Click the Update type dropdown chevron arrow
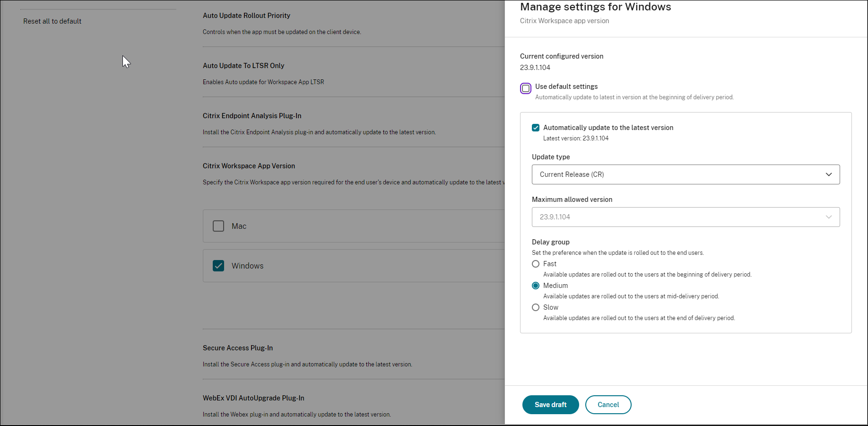 point(828,174)
